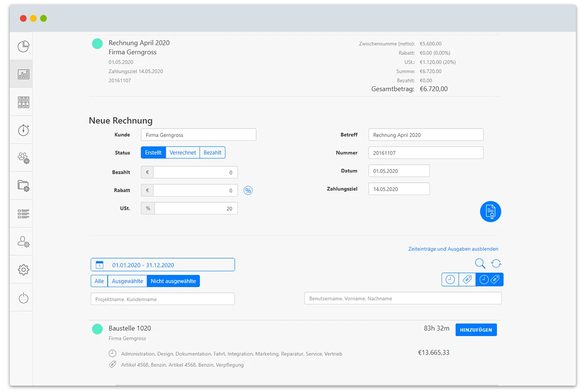Click Zeiteinträge und Ausgaben ausblenden link
Image resolution: width=588 pixels, height=392 pixels.
pyautogui.click(x=453, y=249)
